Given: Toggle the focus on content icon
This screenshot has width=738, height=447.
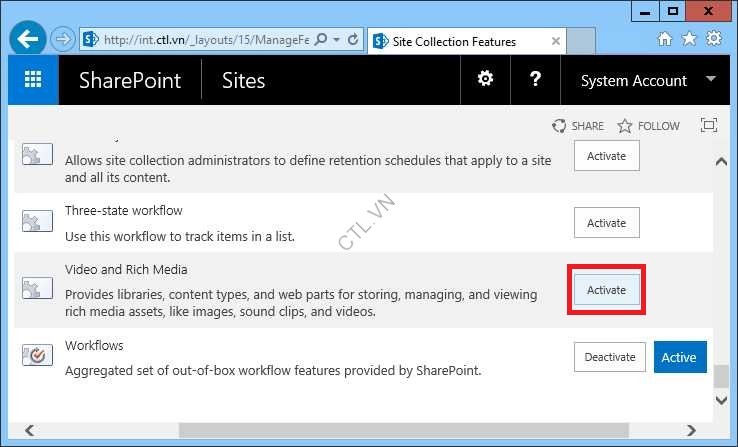Looking at the screenshot, I should tap(709, 125).
